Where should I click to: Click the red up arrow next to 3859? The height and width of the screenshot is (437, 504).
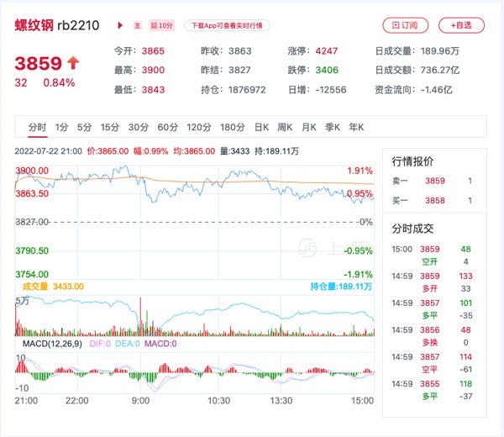click(73, 62)
